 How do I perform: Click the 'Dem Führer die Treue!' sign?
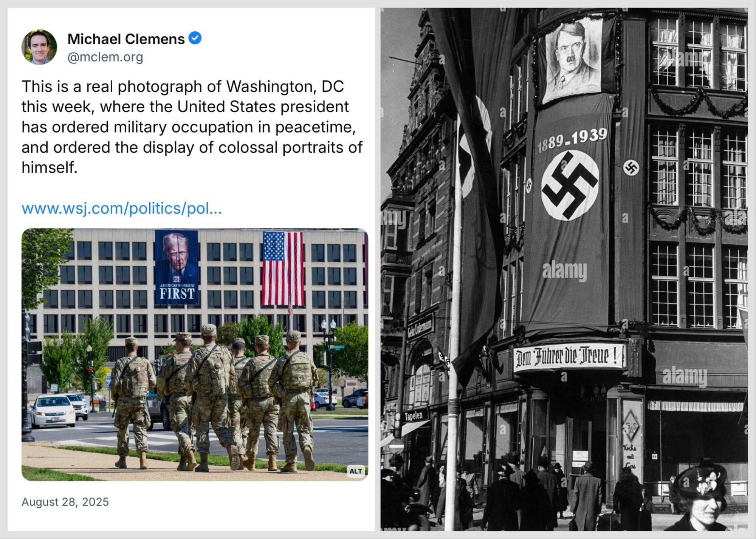[569, 357]
